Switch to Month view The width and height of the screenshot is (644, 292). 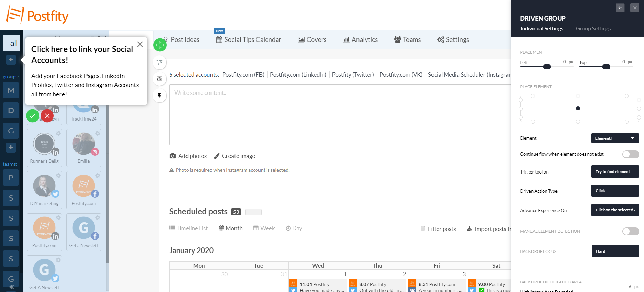230,228
